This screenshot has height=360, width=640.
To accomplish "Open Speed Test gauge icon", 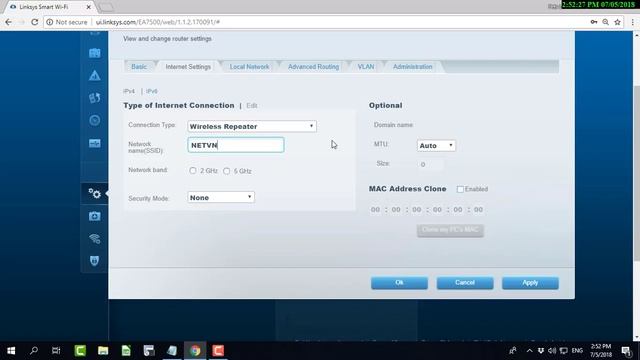I will tap(95, 120).
